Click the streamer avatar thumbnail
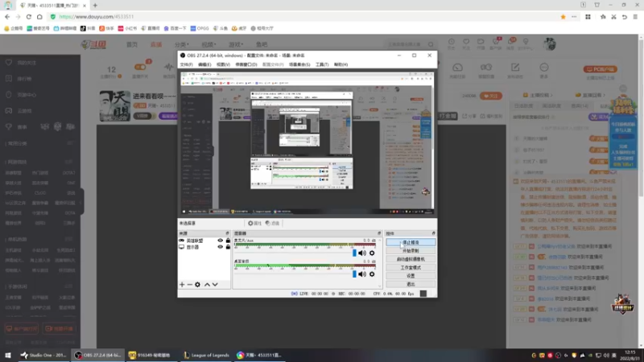The image size is (644, 362). click(x=115, y=106)
